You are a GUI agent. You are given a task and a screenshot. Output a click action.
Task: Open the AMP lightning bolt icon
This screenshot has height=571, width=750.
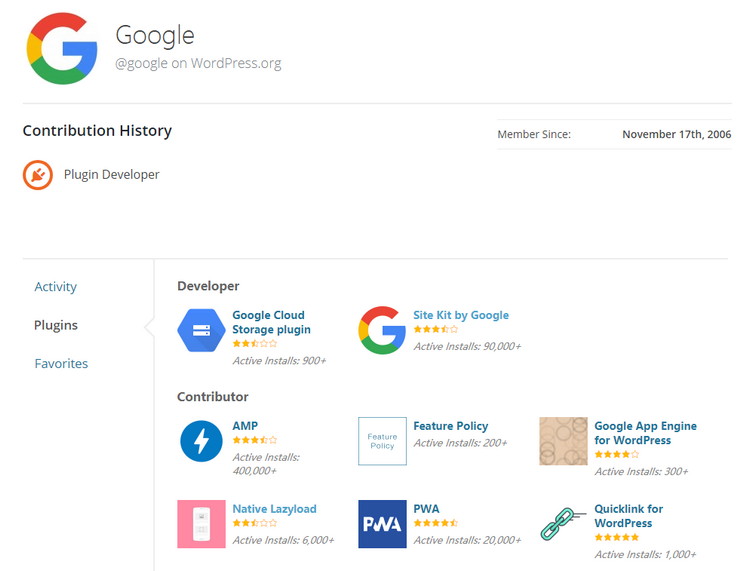[201, 441]
